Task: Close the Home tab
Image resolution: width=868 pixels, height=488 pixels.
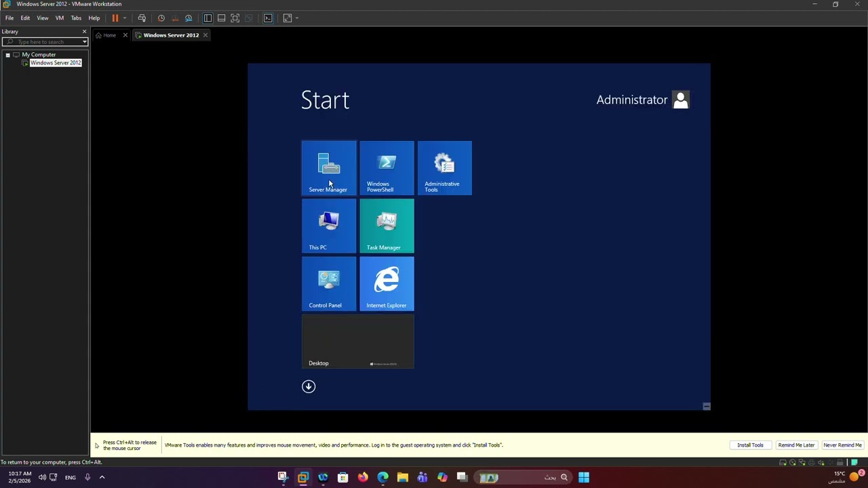Action: (x=125, y=35)
